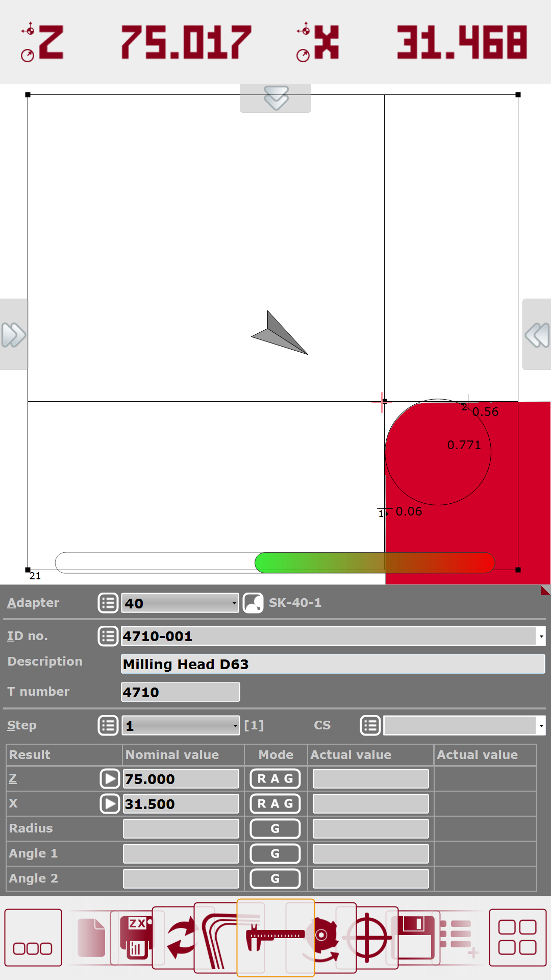Expand the ID no. dropdown 4710-001

541,636
